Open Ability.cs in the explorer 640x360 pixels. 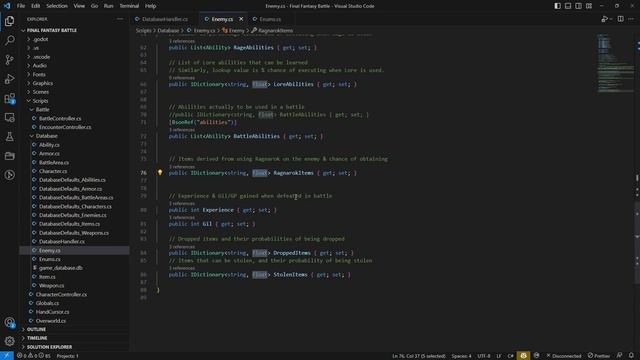pyautogui.click(x=49, y=145)
